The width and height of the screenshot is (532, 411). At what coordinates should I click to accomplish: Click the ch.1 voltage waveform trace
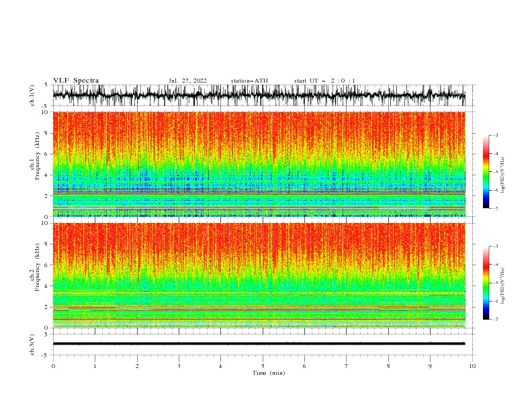click(x=259, y=95)
